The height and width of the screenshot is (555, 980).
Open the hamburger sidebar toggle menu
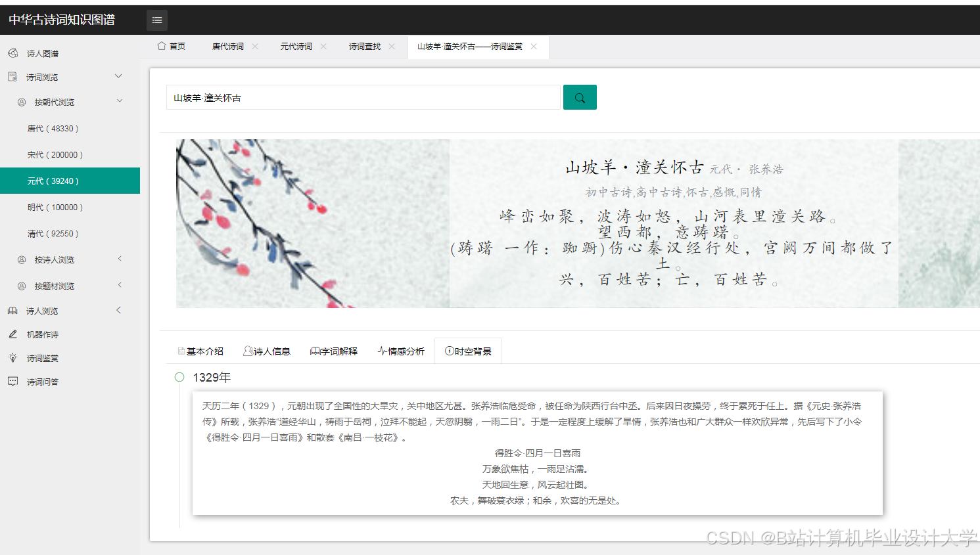tap(156, 20)
